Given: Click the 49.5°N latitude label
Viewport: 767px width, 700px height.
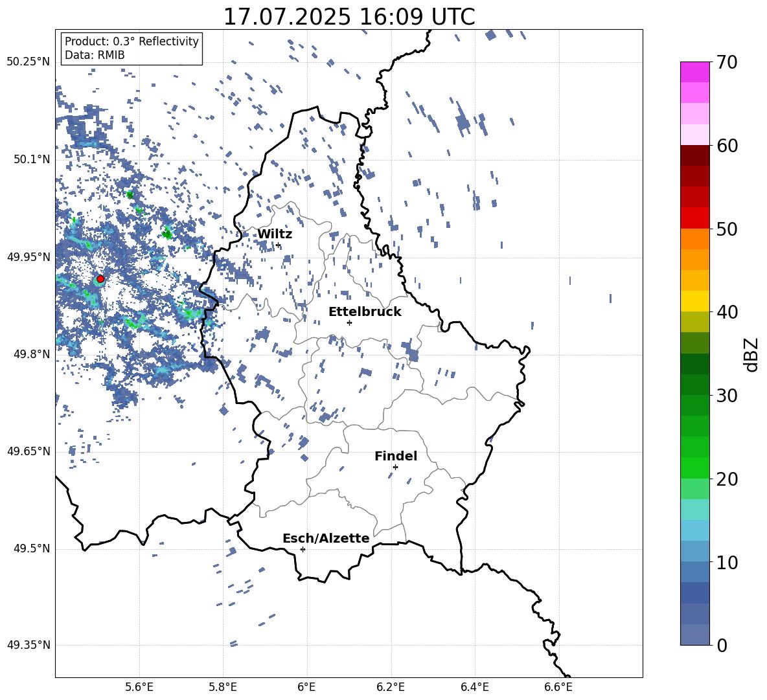Looking at the screenshot, I should pos(32,548).
